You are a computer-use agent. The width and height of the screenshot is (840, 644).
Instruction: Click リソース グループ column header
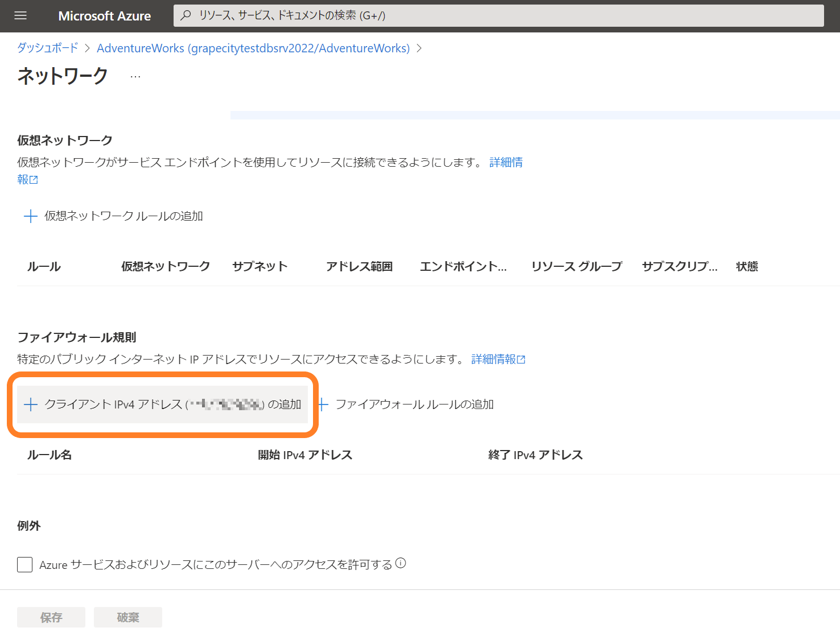point(577,266)
